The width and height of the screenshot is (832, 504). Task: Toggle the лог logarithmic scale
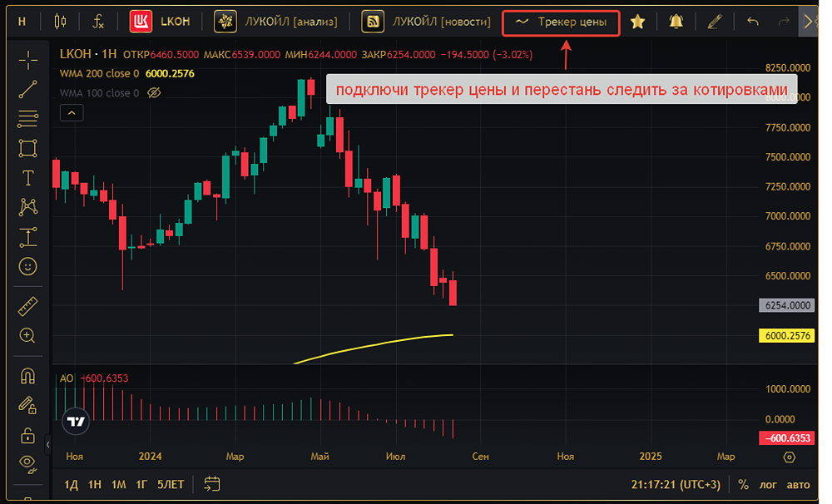767,484
